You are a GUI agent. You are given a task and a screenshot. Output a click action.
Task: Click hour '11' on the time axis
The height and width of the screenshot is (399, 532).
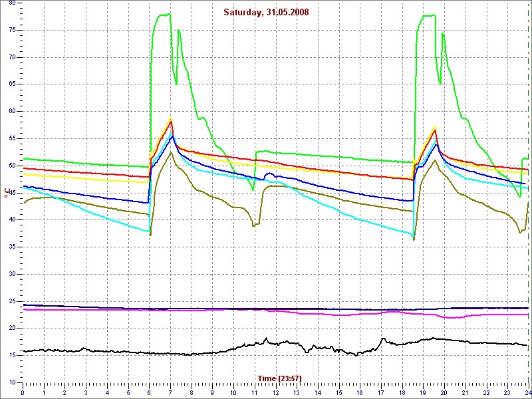[x=255, y=393]
